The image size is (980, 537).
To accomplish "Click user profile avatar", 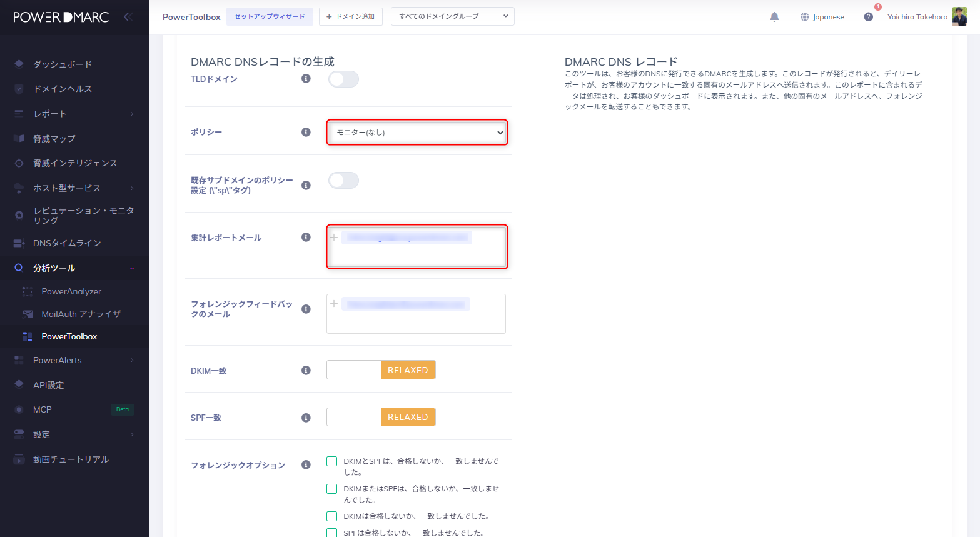I will tap(959, 17).
